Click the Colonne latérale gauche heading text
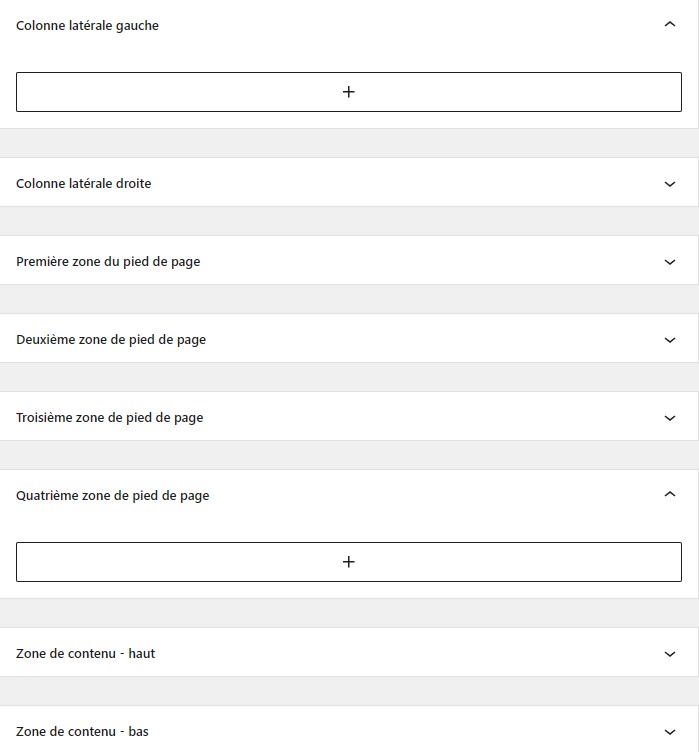Image resolution: width=699 pixels, height=752 pixels. tap(87, 26)
